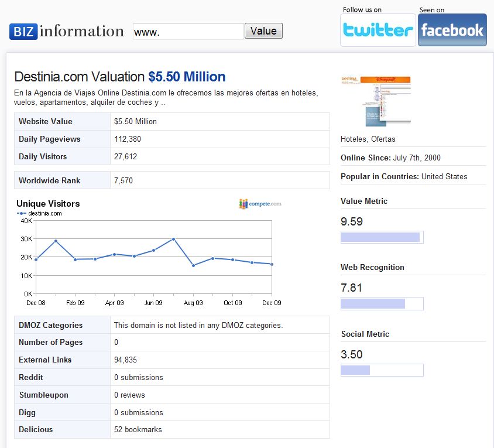Click the $5.50 Million valuation heading
494x448 pixels.
coord(187,77)
